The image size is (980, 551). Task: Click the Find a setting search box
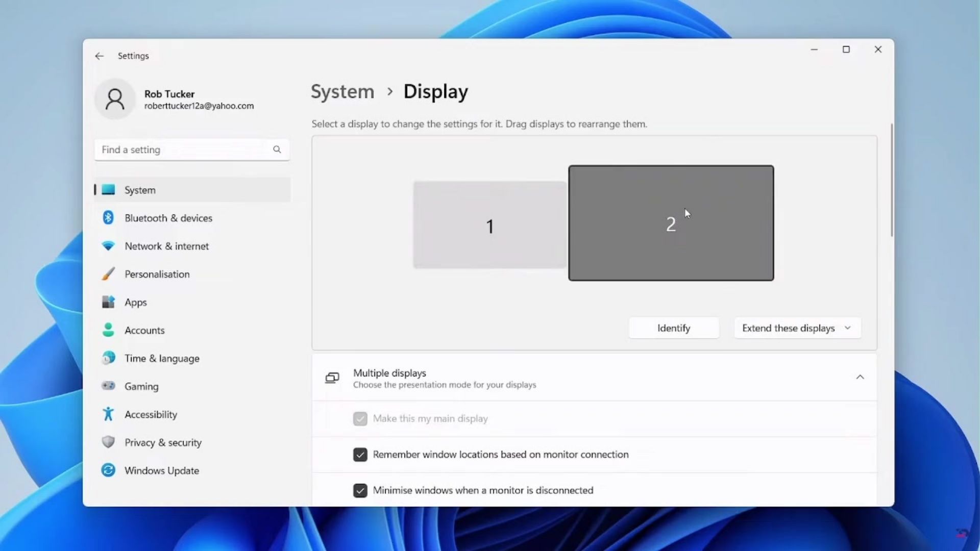pos(192,149)
